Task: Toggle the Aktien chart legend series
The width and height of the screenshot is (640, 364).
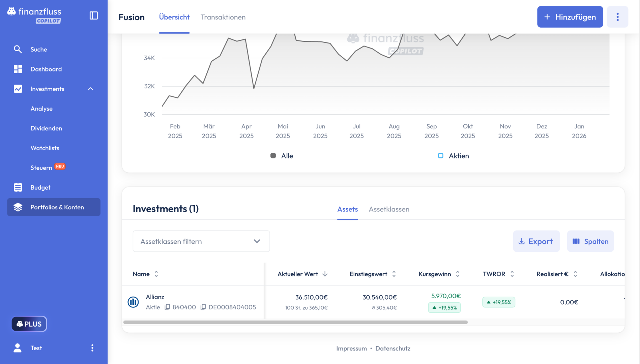Action: (x=453, y=156)
